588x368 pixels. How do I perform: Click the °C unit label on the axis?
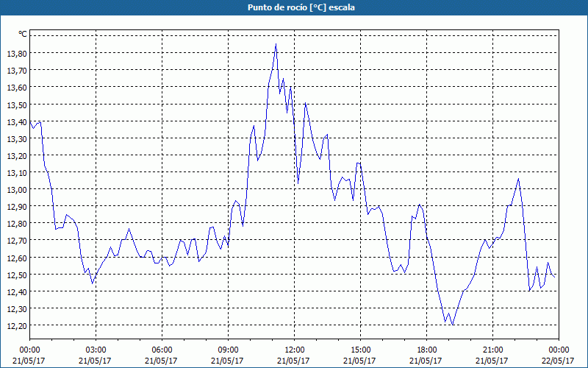(23, 34)
